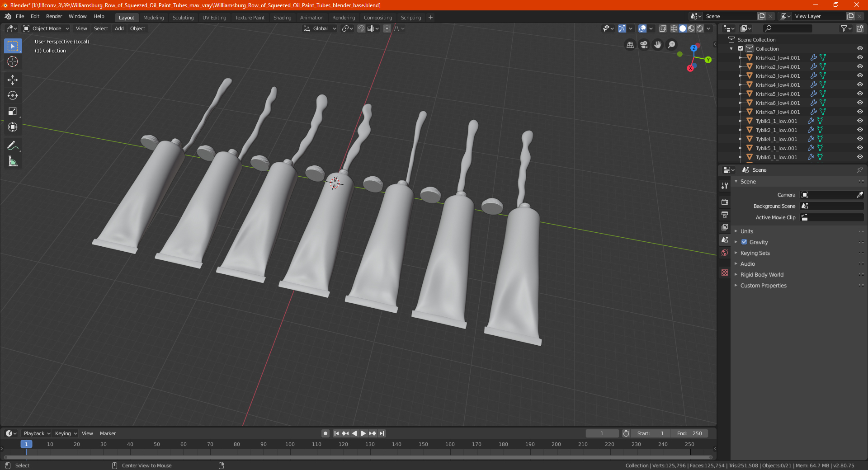The width and height of the screenshot is (868, 470).
Task: Open the Render menu
Action: (54, 16)
